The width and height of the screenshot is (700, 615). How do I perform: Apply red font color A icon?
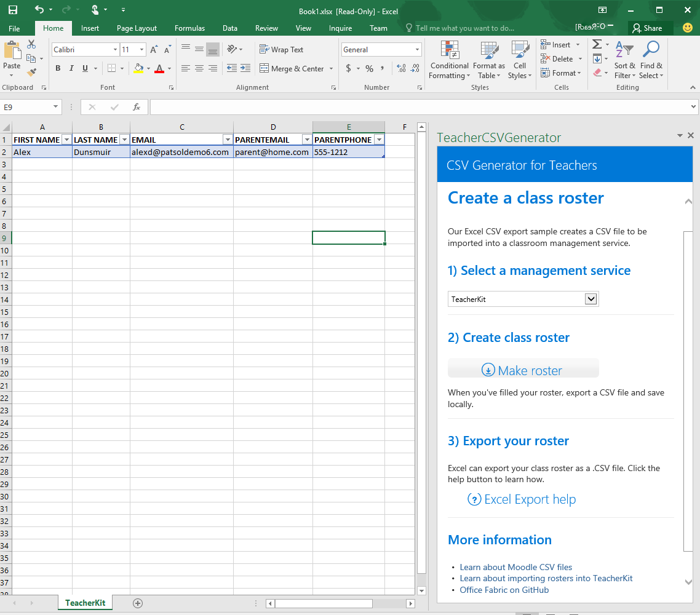159,68
